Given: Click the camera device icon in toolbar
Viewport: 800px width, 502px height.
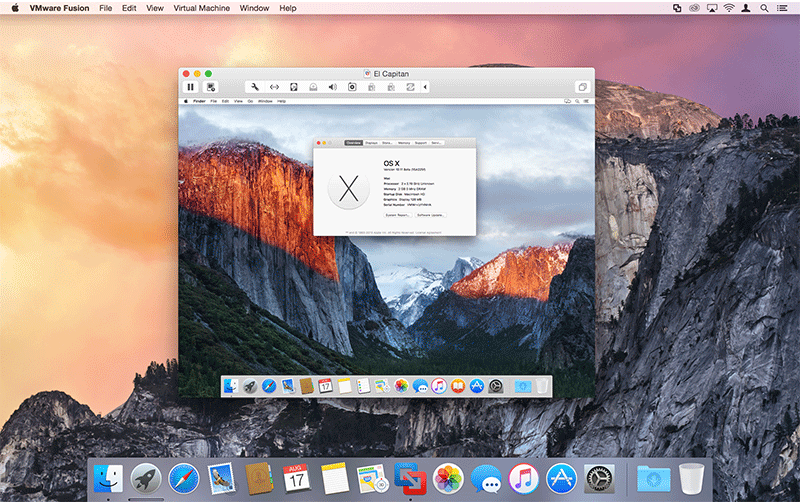Looking at the screenshot, I should pyautogui.click(x=352, y=87).
